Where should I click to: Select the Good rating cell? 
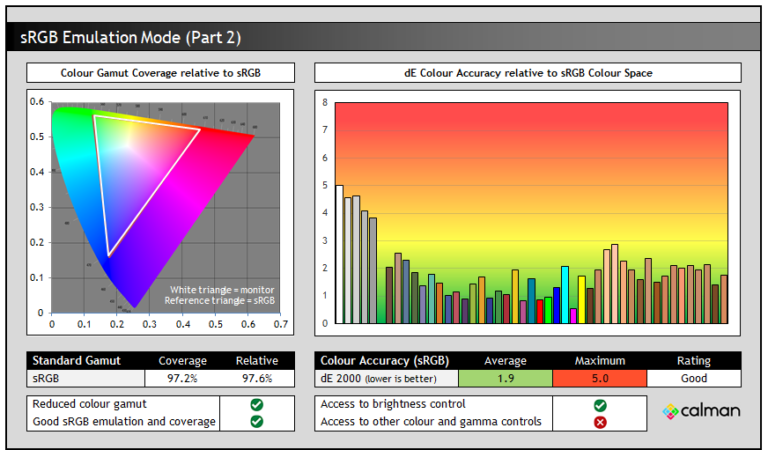click(x=693, y=378)
